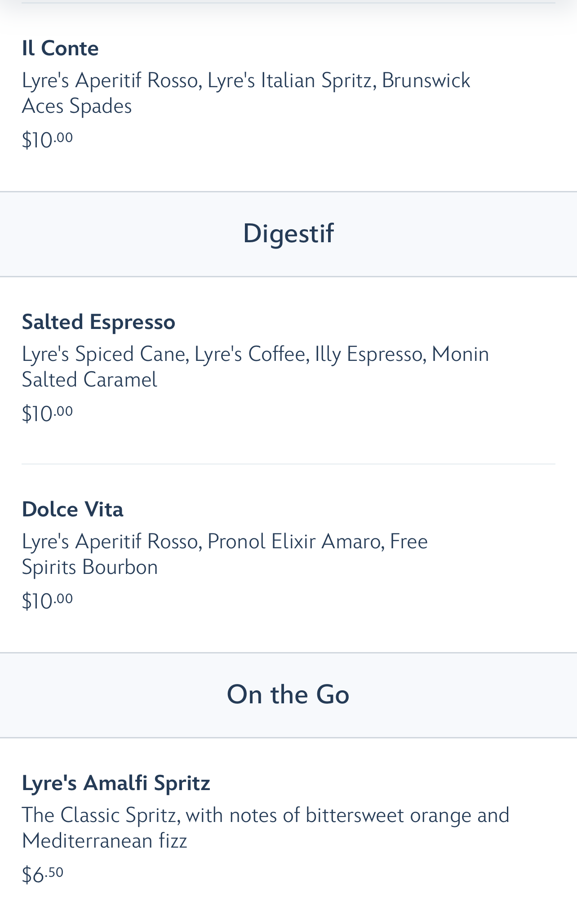This screenshot has height=924, width=577.
Task: Click the words "Mediterranean fizz"
Action: click(x=104, y=840)
